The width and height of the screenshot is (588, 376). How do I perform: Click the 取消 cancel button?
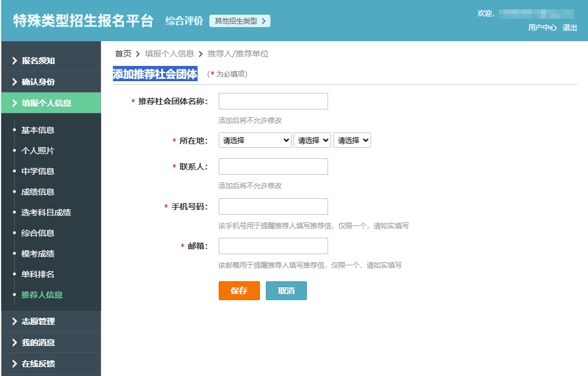click(286, 290)
